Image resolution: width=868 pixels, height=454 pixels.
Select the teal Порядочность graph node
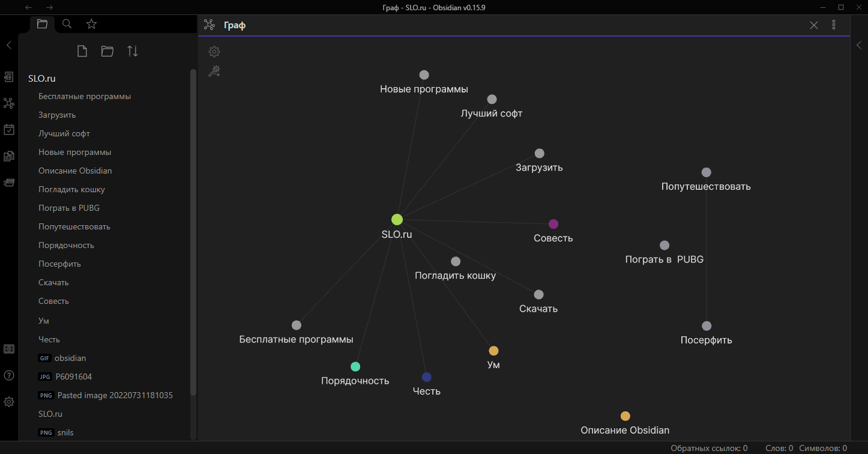click(355, 366)
